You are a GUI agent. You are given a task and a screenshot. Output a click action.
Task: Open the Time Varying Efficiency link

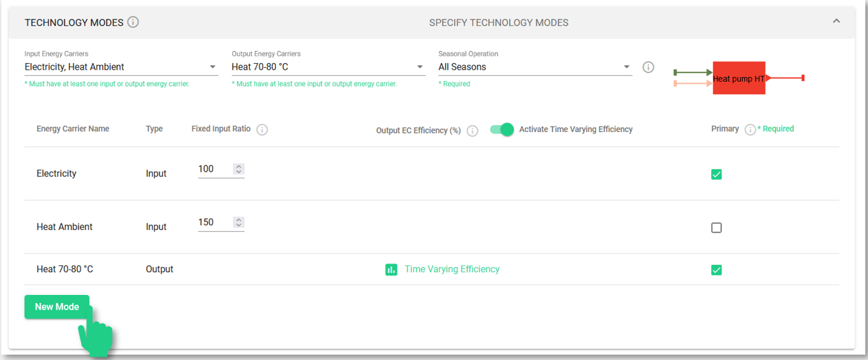click(452, 269)
